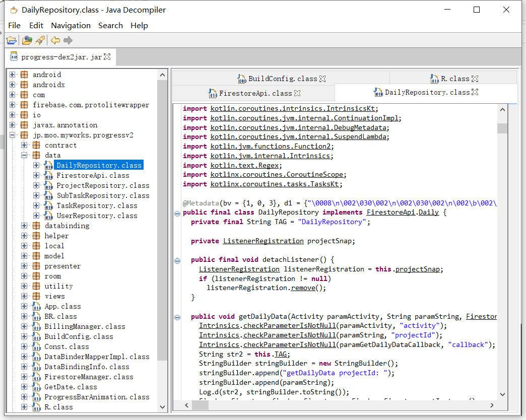Image resolution: width=526 pixels, height=420 pixels.
Task: Click the Forward navigation arrow
Action: [x=68, y=41]
